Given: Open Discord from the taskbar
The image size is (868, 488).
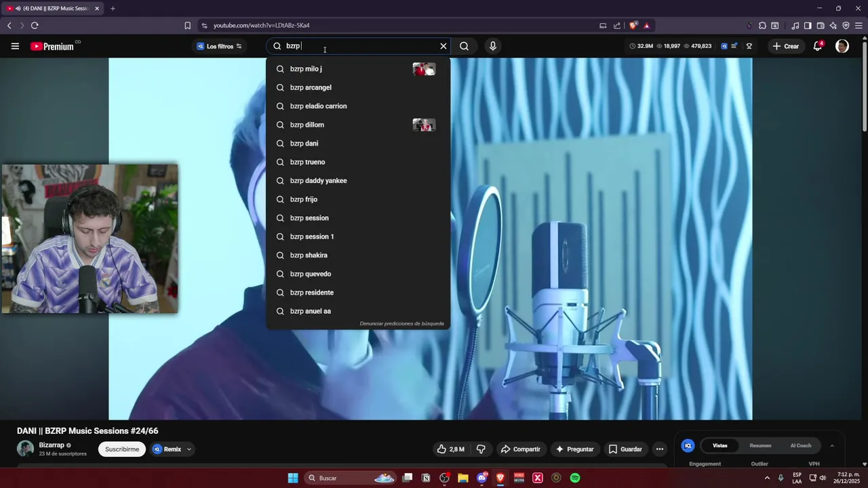Looking at the screenshot, I should pyautogui.click(x=481, y=478).
